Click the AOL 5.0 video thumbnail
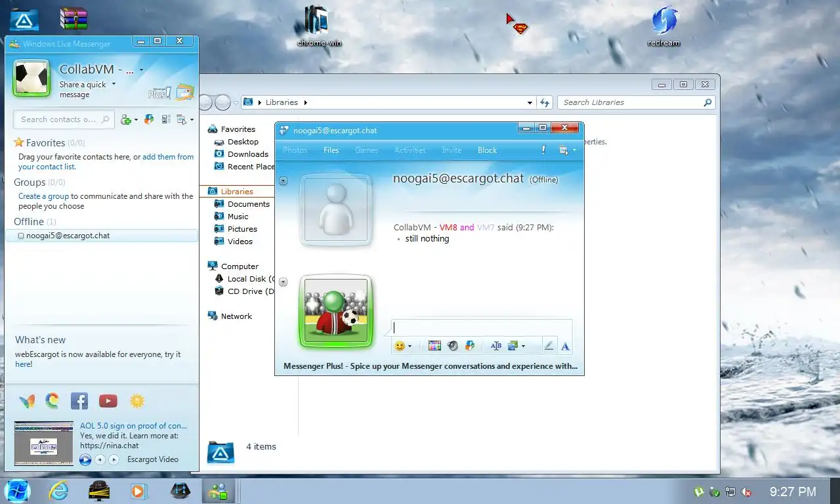 [44, 443]
